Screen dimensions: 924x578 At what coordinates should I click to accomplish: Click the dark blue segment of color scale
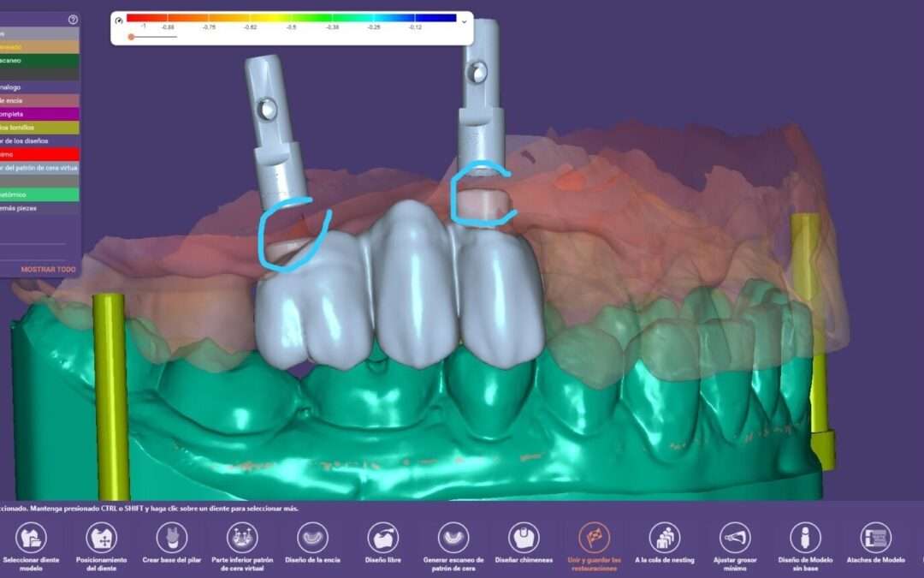click(x=435, y=18)
